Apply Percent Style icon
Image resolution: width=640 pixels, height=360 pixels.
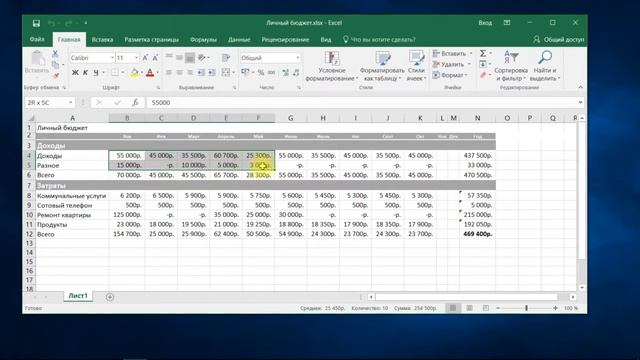261,73
